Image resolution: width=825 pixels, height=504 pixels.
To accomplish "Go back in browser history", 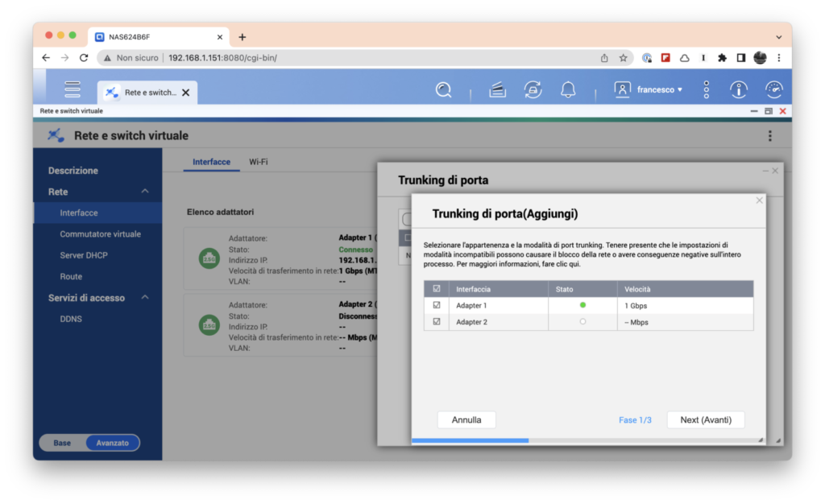I will (46, 58).
